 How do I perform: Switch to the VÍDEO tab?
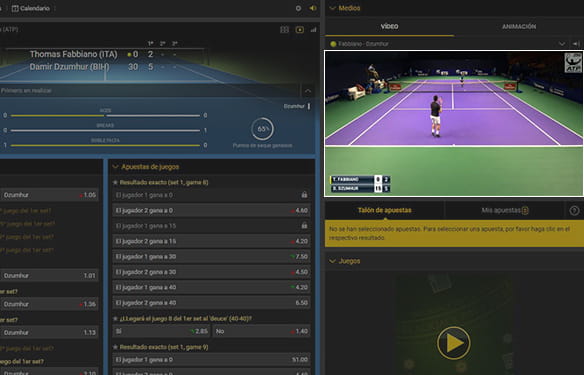point(390,26)
